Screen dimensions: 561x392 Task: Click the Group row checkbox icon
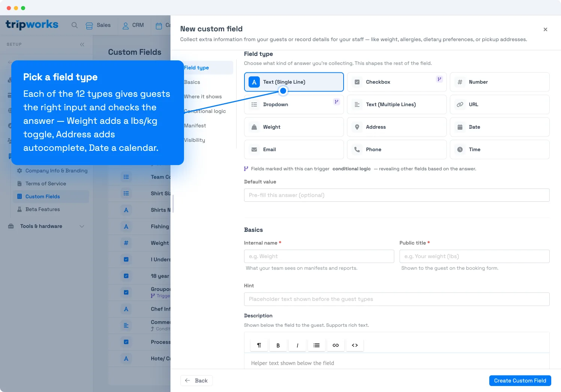pos(126,293)
